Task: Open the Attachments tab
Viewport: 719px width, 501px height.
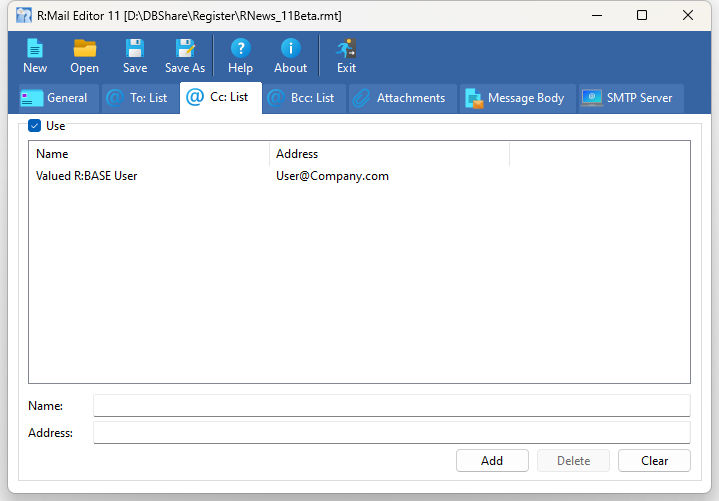Action: tap(403, 98)
